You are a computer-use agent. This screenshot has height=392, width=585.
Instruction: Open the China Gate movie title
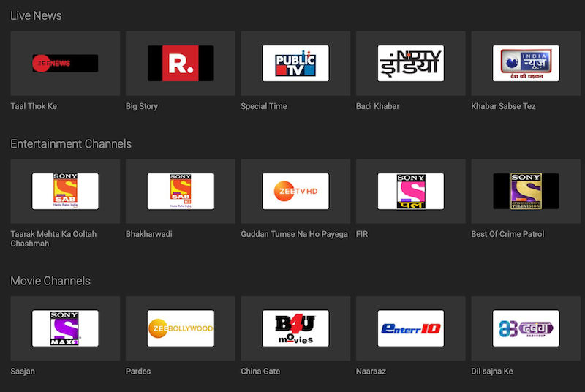260,372
